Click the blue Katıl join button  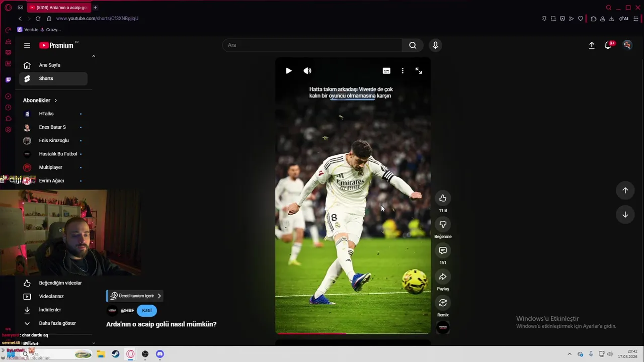(147, 311)
